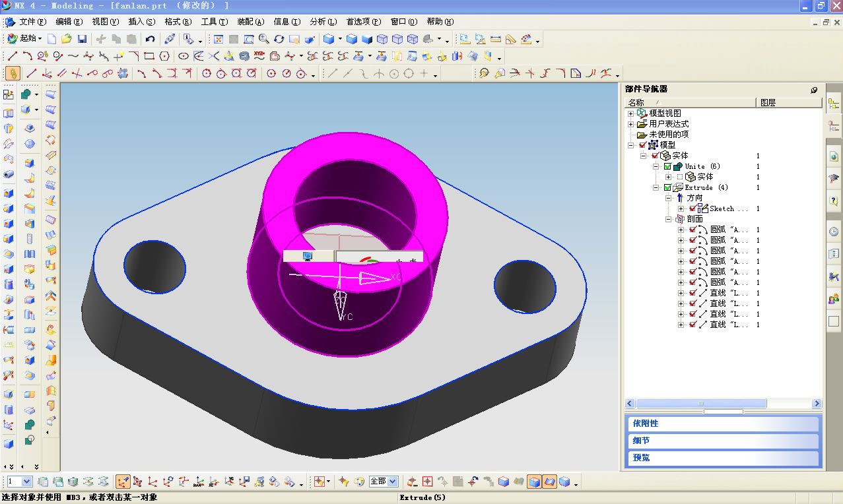Collapse the Extrude (4) node

click(x=656, y=187)
